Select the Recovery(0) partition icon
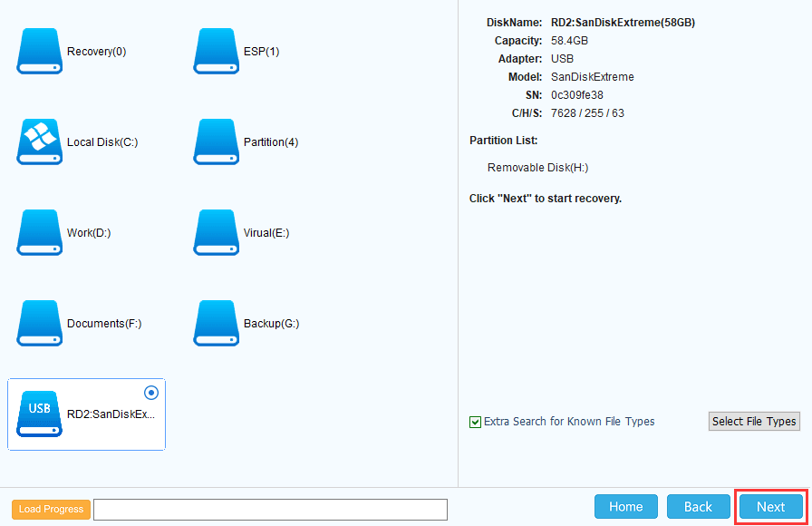The width and height of the screenshot is (812, 526). (39, 51)
